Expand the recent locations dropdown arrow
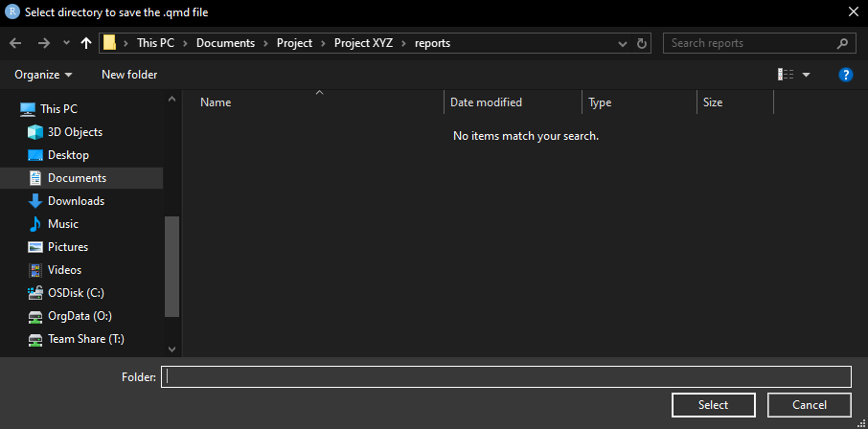The height and width of the screenshot is (429, 868). pyautogui.click(x=66, y=43)
